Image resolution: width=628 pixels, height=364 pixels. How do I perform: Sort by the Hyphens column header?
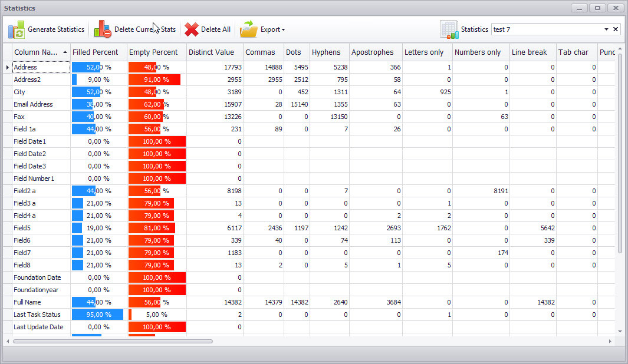330,52
